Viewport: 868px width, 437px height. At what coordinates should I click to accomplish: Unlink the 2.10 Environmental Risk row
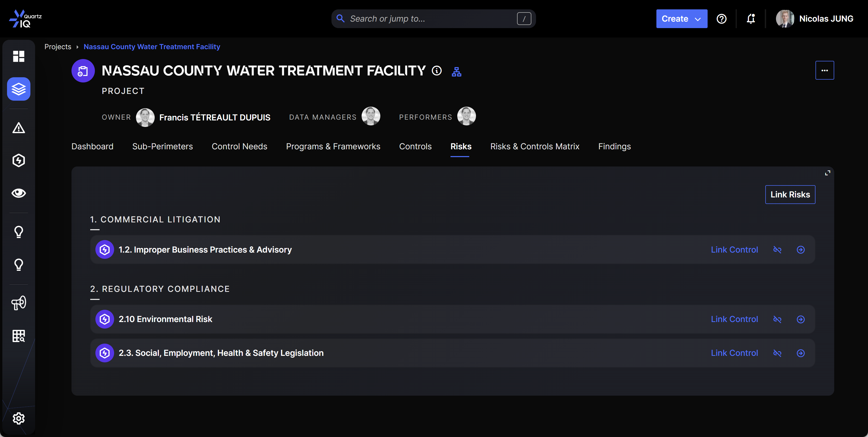[777, 319]
